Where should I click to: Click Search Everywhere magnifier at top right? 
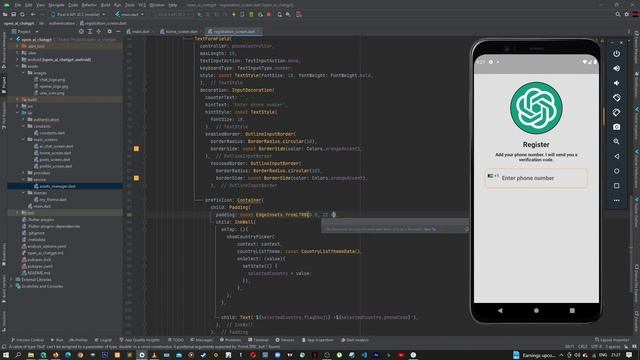click(618, 14)
